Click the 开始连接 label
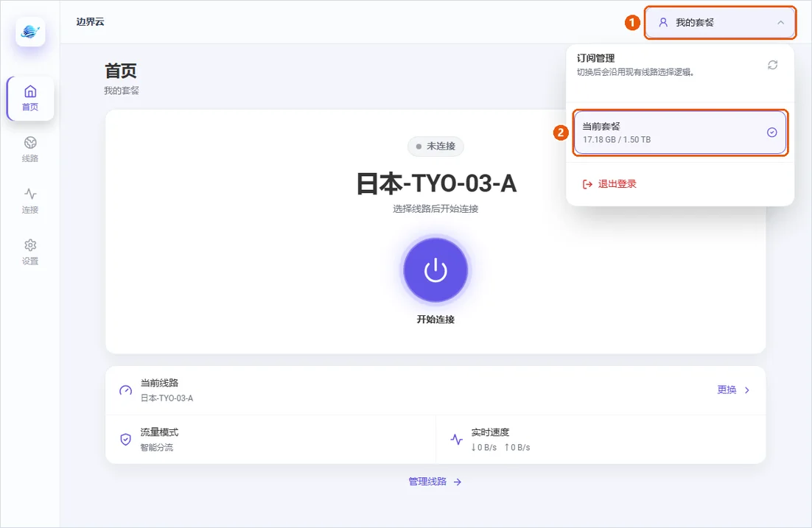This screenshot has width=812, height=528. click(x=435, y=320)
